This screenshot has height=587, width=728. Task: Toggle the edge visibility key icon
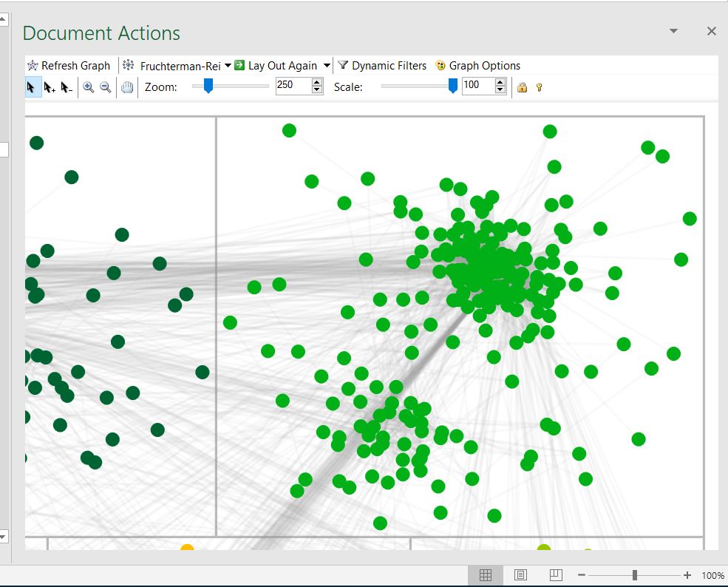pos(539,87)
